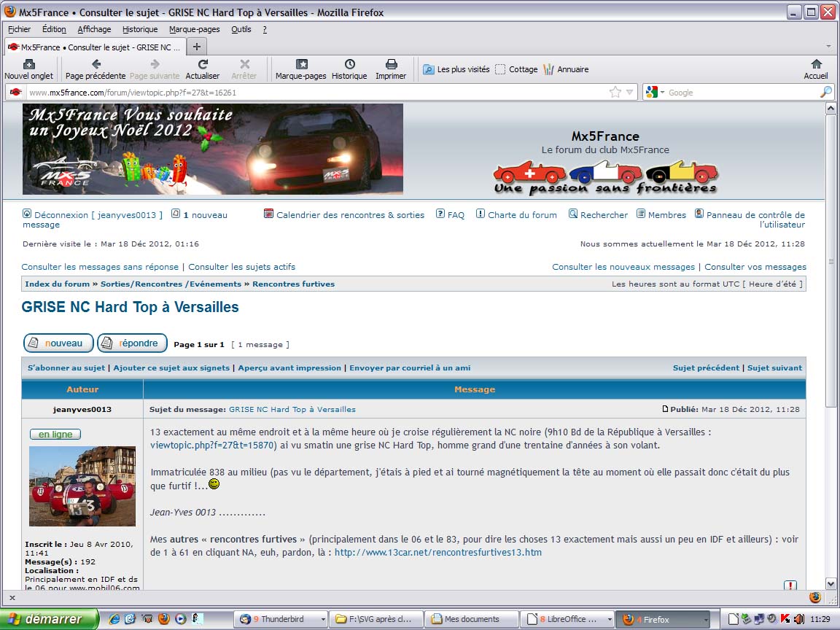Click the Les plus visités bookmark
The width and height of the screenshot is (840, 630).
(456, 69)
